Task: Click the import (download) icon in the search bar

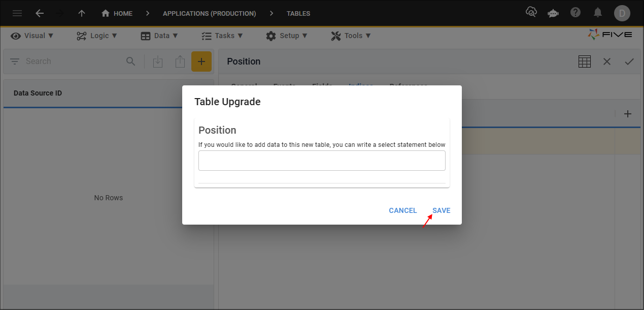Action: [x=158, y=61]
